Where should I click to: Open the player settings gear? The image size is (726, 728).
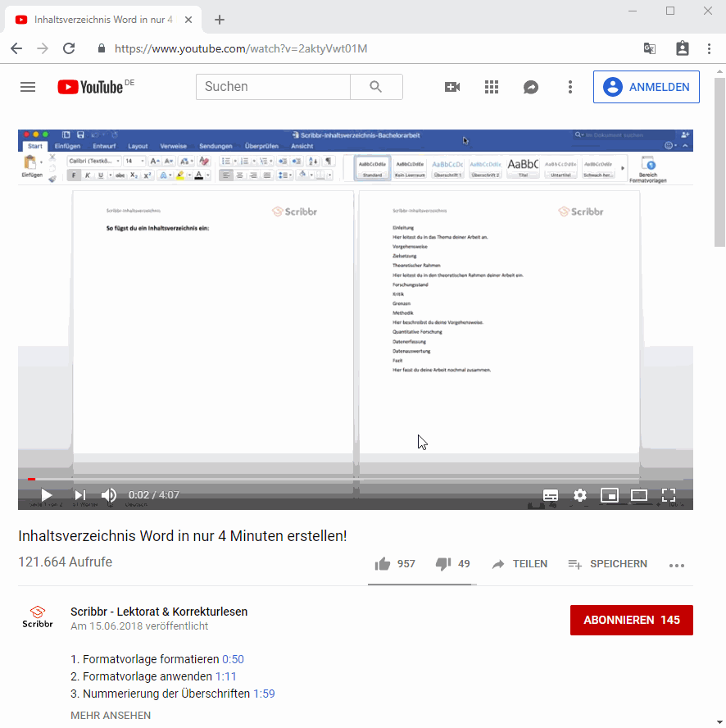580,495
